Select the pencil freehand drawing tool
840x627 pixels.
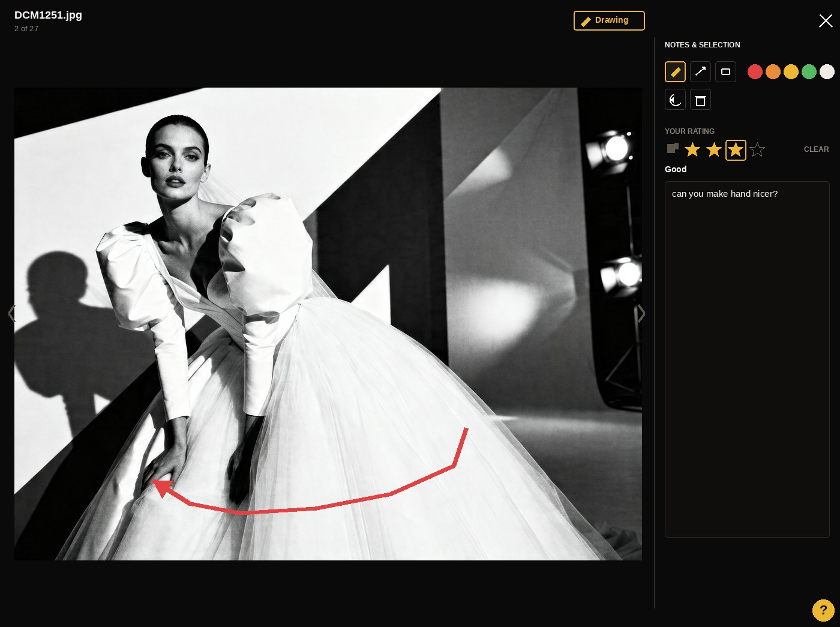pos(675,72)
